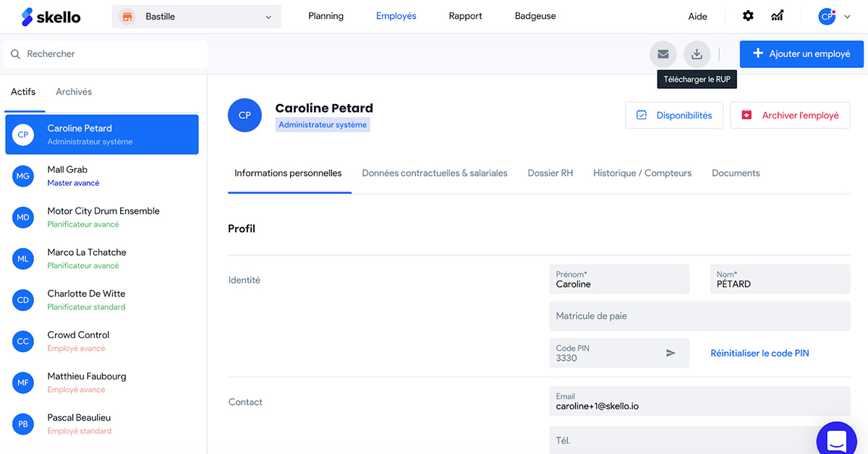Send the PIN code with arrow icon
This screenshot has width=868, height=454.
671,353
